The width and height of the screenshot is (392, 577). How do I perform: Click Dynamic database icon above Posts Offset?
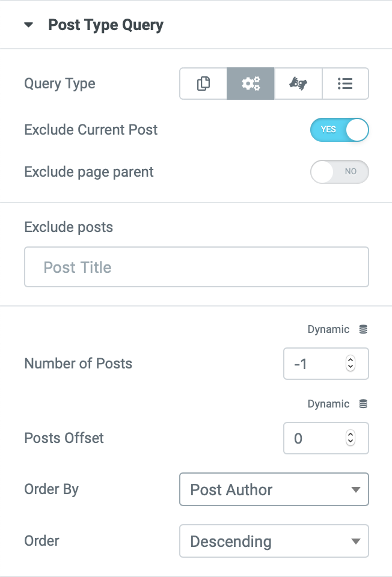(x=363, y=404)
